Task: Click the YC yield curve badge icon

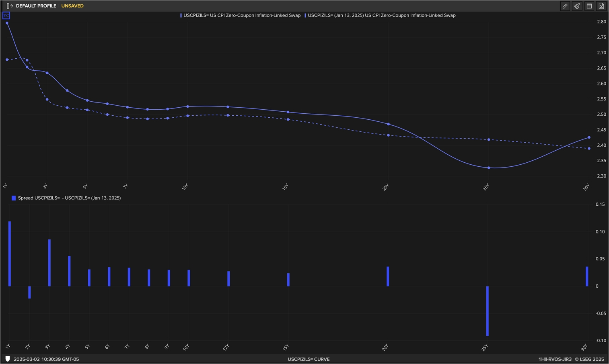Action: [x=6, y=16]
